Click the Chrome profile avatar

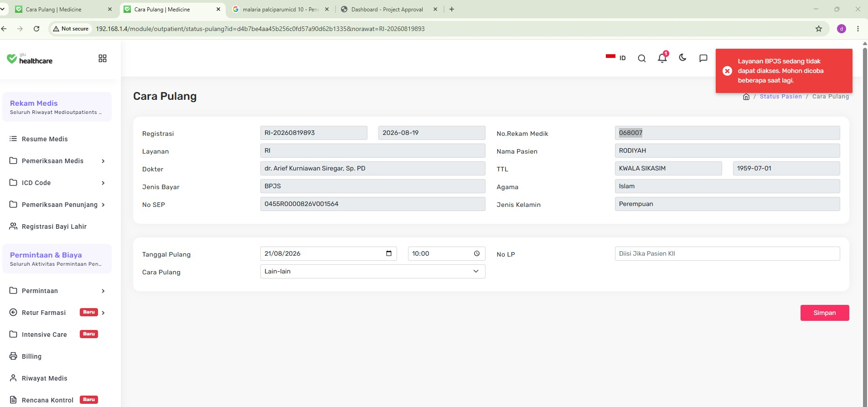coord(842,29)
